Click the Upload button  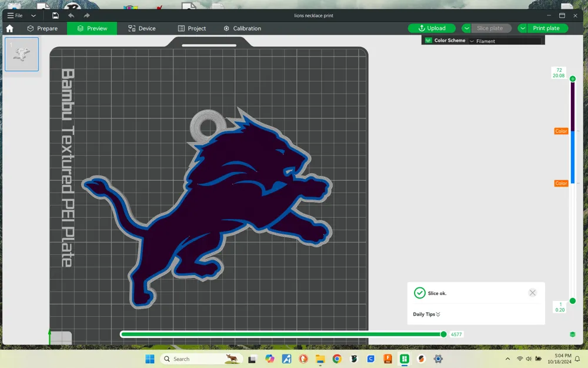point(432,28)
